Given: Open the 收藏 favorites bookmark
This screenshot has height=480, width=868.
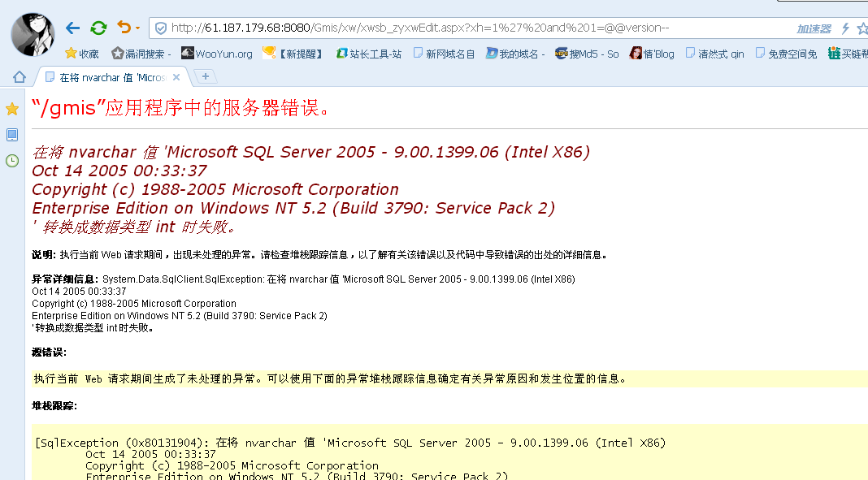Looking at the screenshot, I should click(x=82, y=54).
